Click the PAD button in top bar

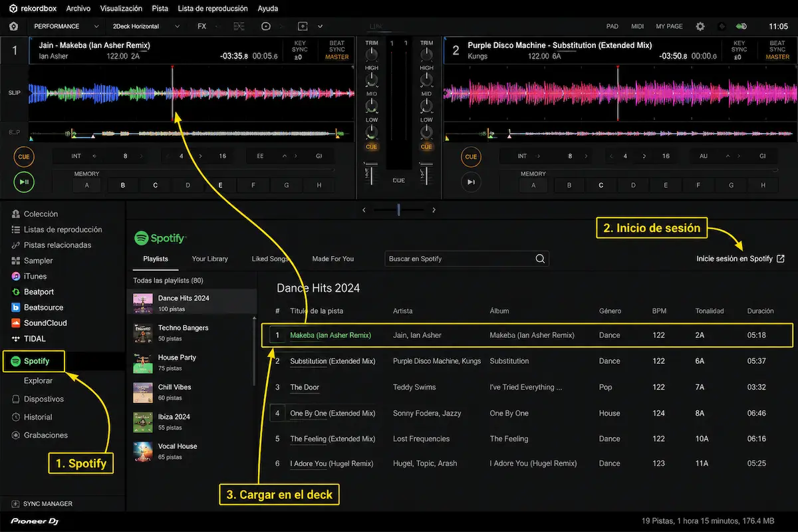[x=612, y=27]
